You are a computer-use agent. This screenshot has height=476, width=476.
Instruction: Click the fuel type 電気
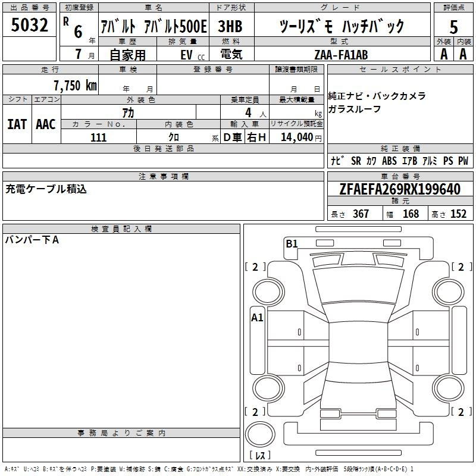click(x=231, y=54)
